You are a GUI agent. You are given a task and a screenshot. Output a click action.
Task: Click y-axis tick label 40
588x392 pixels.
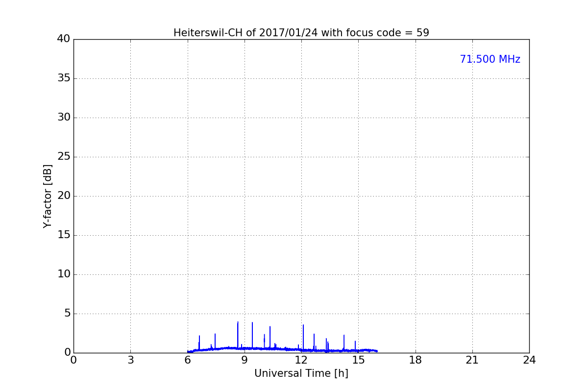64,39
